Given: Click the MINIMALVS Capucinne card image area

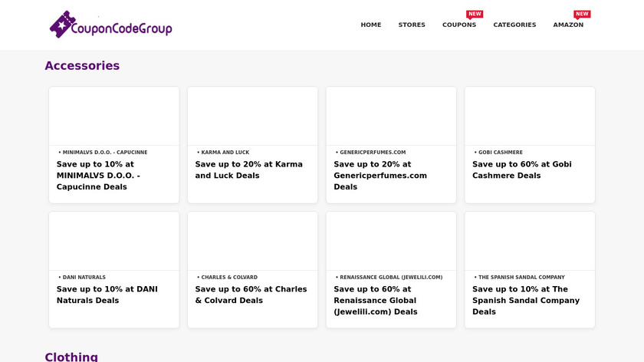Looking at the screenshot, I should [x=114, y=116].
